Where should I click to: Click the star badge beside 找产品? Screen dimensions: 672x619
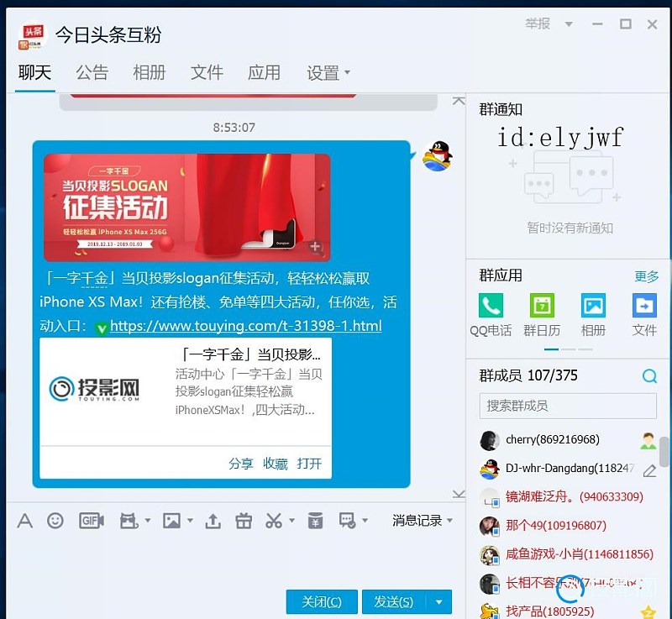click(x=648, y=612)
